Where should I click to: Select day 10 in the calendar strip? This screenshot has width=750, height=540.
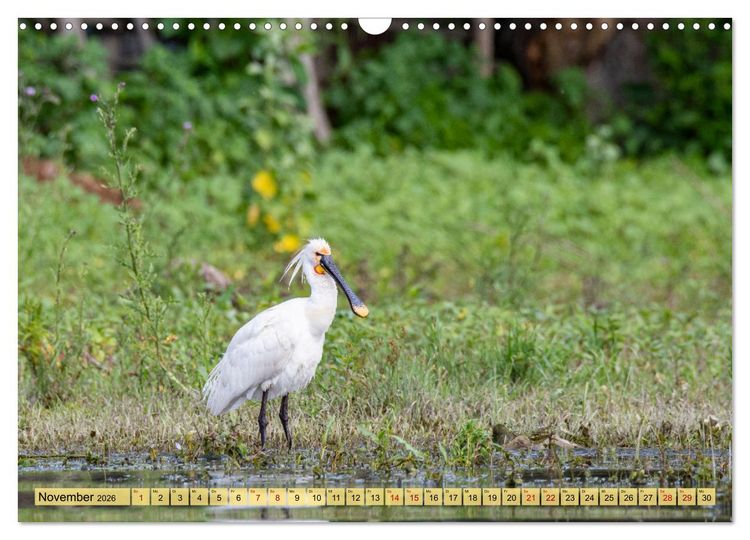pos(316,497)
